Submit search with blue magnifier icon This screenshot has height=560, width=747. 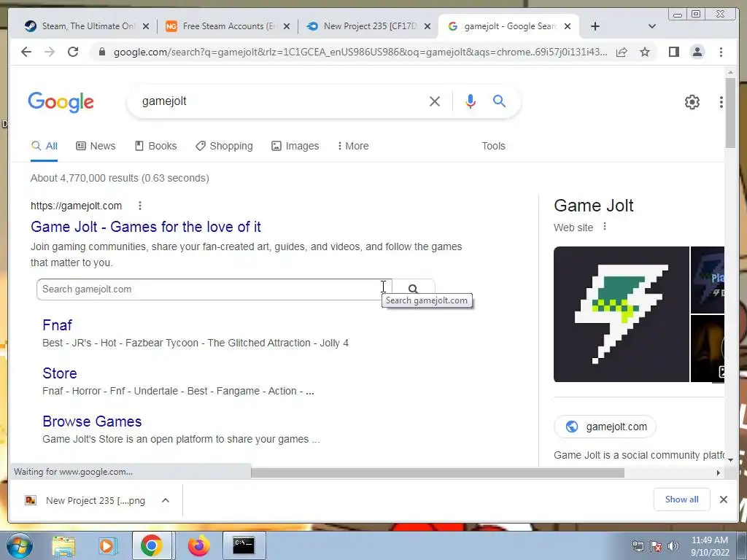click(x=499, y=101)
